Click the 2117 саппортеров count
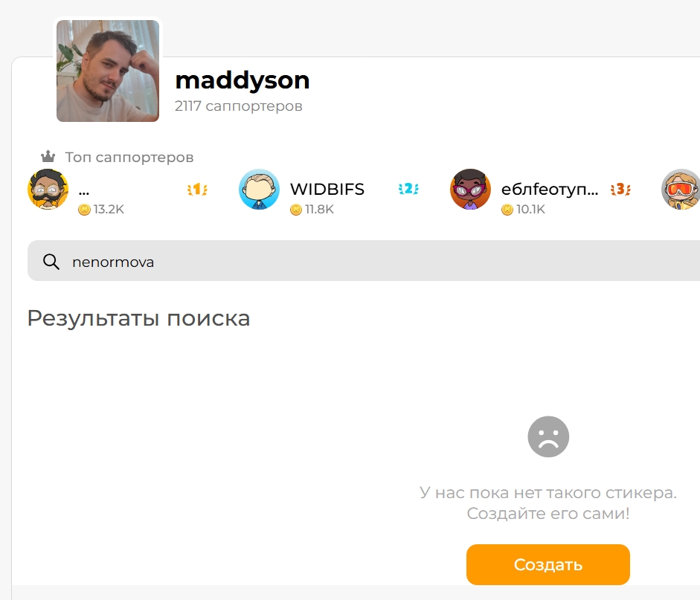700x600 pixels. (x=238, y=106)
